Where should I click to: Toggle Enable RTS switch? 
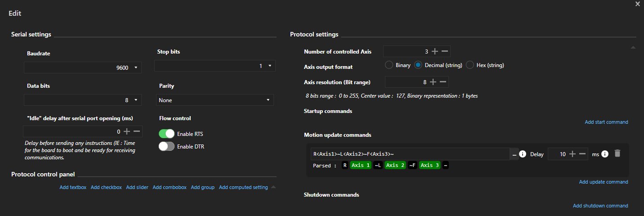coord(166,134)
